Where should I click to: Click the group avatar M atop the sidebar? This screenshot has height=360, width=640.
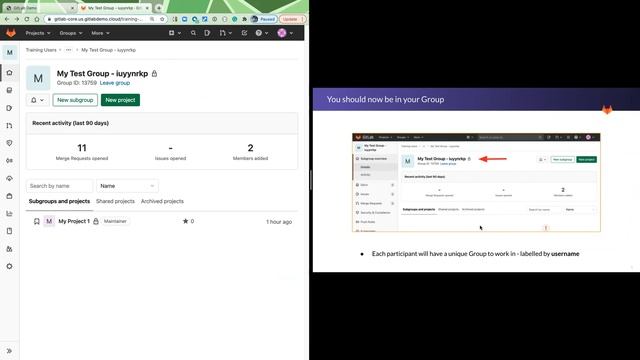click(10, 52)
